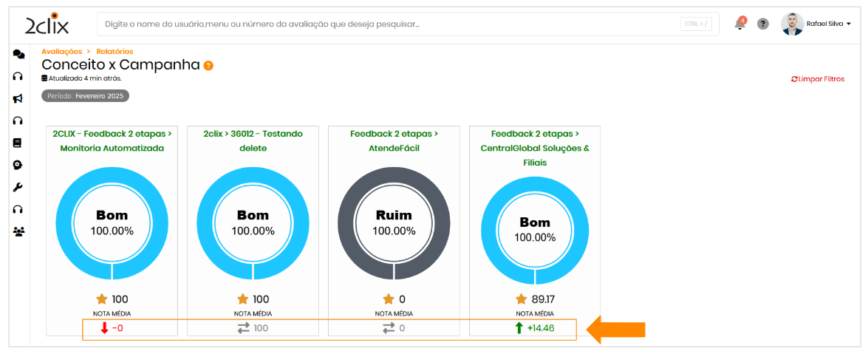Click the orange help icon beside page title

point(208,65)
